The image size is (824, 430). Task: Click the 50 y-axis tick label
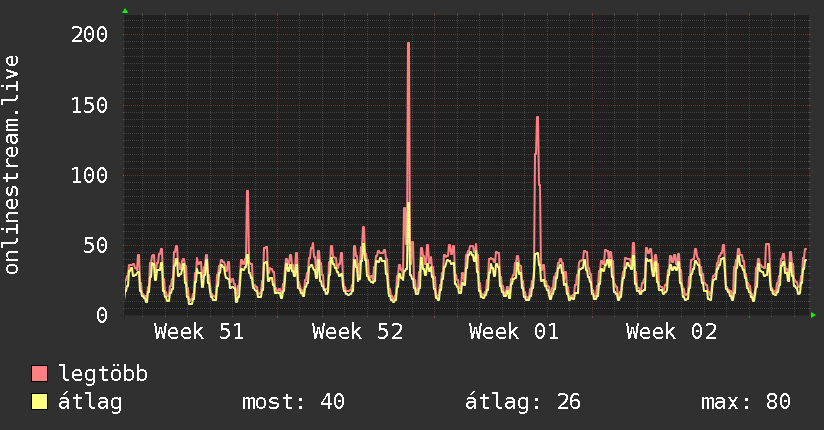pyautogui.click(x=96, y=245)
